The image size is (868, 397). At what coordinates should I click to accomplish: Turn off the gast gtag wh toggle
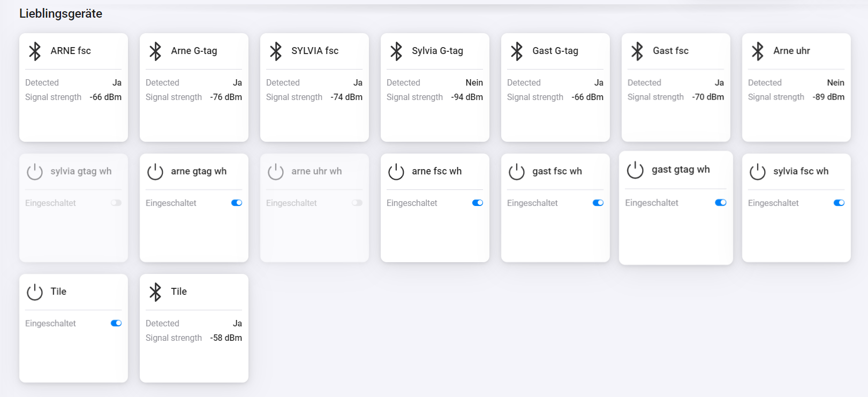(x=721, y=203)
